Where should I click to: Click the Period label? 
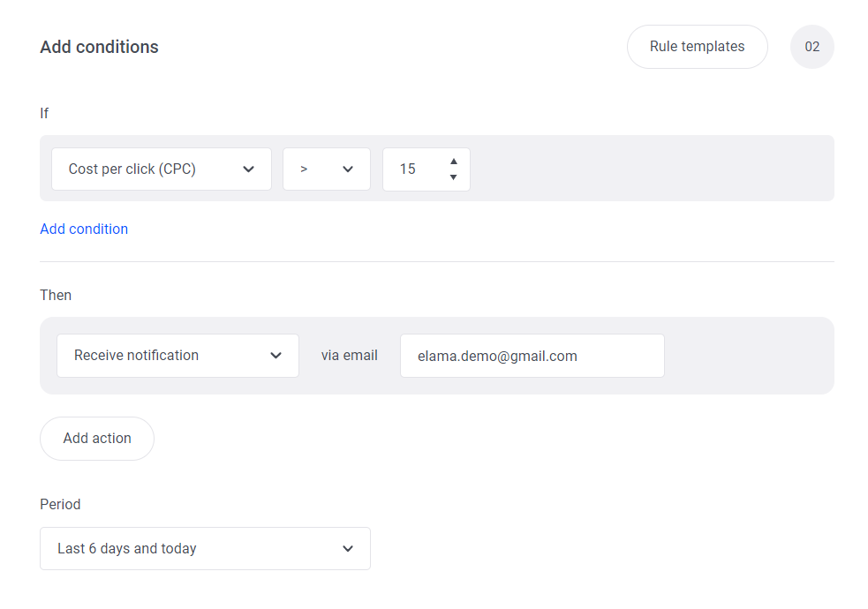(x=60, y=505)
